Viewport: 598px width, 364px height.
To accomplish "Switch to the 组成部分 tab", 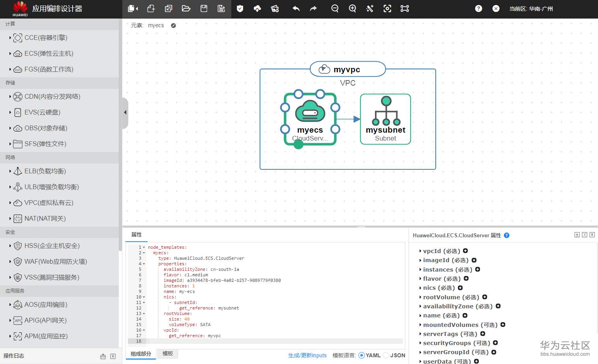I will click(x=141, y=354).
